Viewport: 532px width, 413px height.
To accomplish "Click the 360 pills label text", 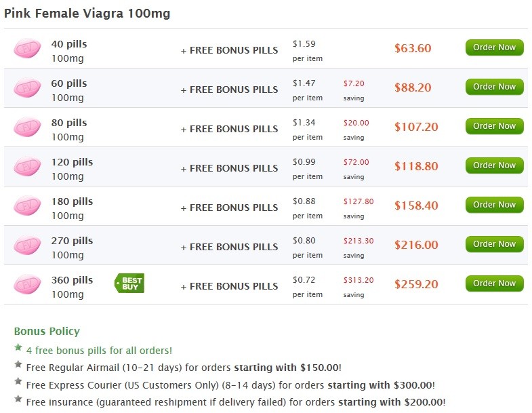I will tap(72, 280).
